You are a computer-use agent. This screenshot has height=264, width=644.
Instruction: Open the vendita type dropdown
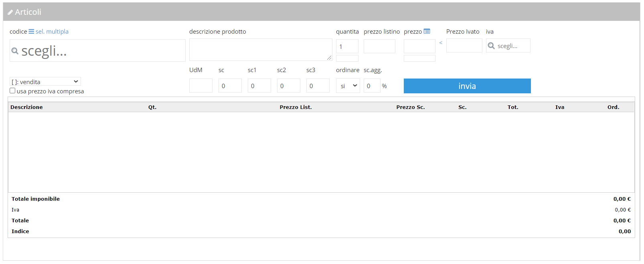[45, 81]
